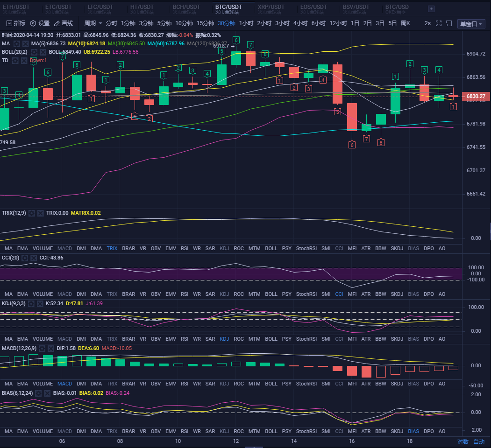Click the current price label 6830.27
Image resolution: width=491 pixels, height=448 pixels.
(475, 96)
